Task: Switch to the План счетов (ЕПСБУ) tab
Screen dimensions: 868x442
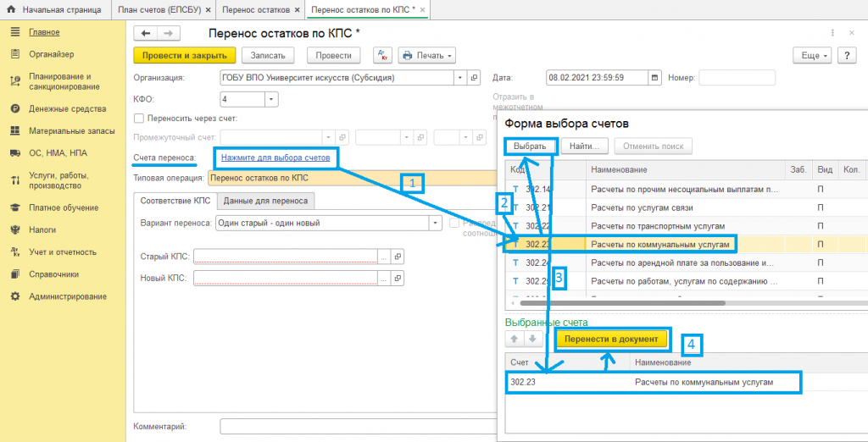Action: click(x=159, y=10)
